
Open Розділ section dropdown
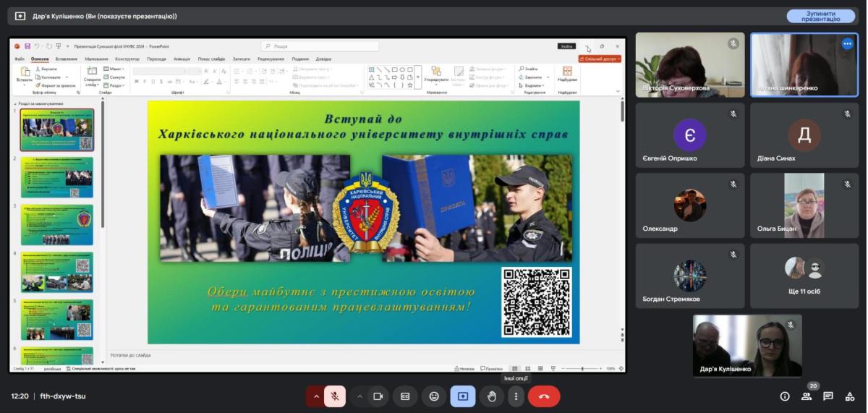[x=114, y=85]
